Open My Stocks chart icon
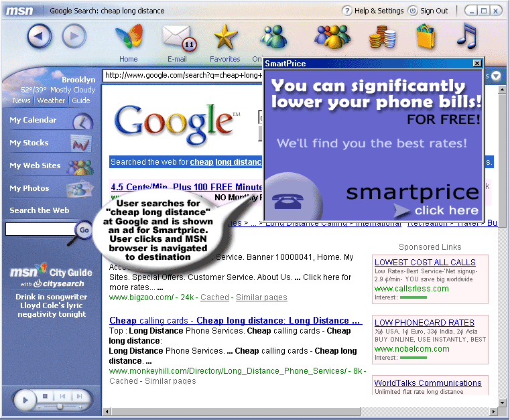510x420 pixels. tap(81, 143)
